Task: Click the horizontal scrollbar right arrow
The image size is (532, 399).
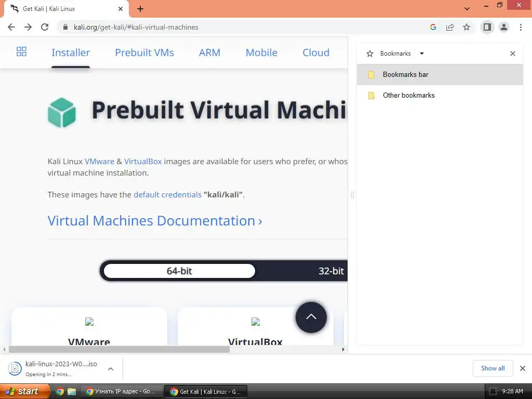Action: (x=343, y=350)
